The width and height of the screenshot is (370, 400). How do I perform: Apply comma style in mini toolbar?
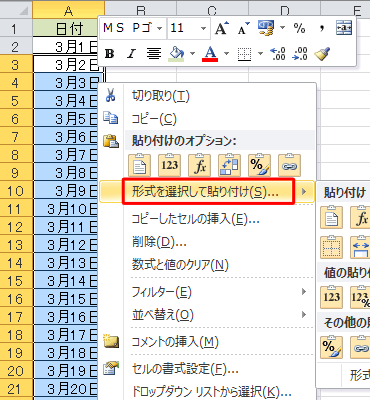click(x=322, y=28)
